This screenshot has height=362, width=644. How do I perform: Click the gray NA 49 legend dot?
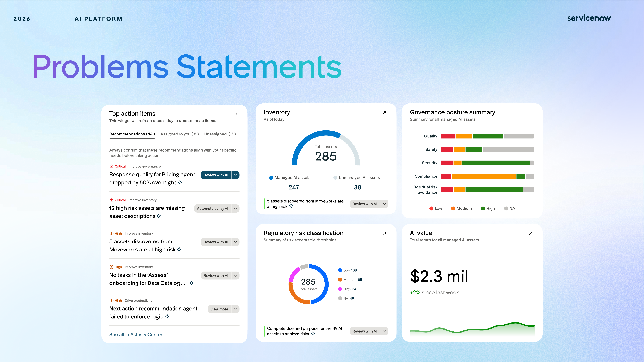(340, 298)
